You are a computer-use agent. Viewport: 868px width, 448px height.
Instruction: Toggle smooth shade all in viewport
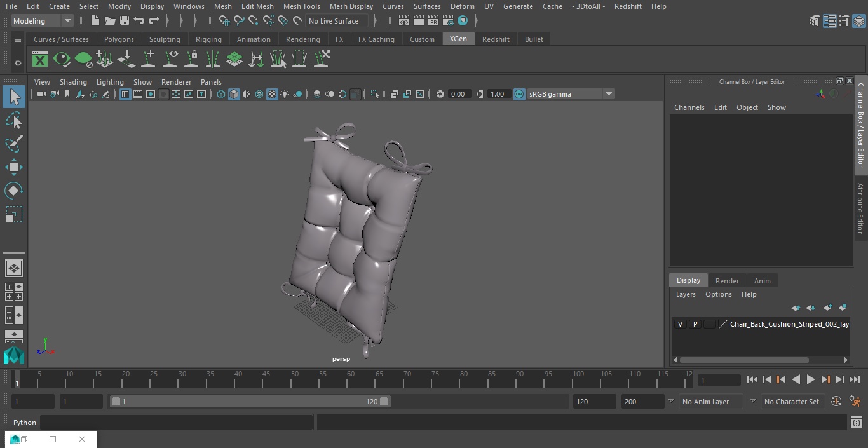pyautogui.click(x=234, y=94)
